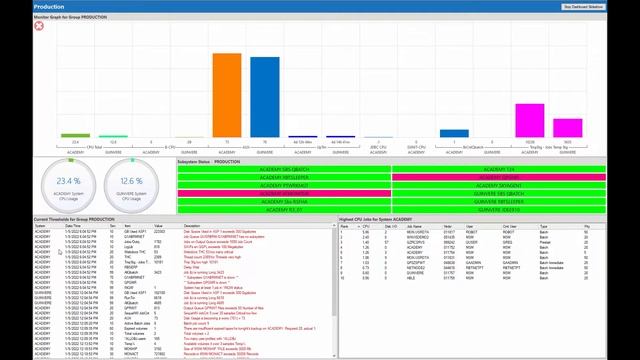This screenshot has height=360, width=640.
Task: Select the GUINVERE SBS QBATCH subsystem status cell
Action: (499, 194)
